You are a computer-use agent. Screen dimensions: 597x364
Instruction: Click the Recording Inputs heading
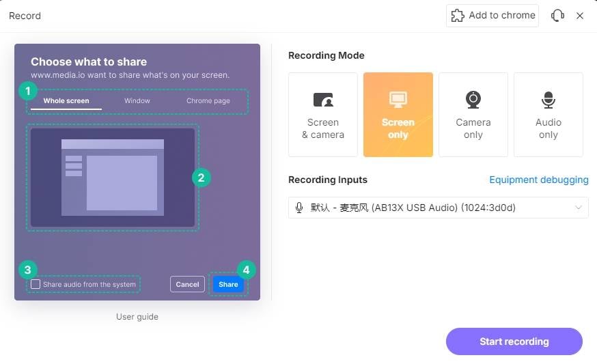tap(328, 180)
